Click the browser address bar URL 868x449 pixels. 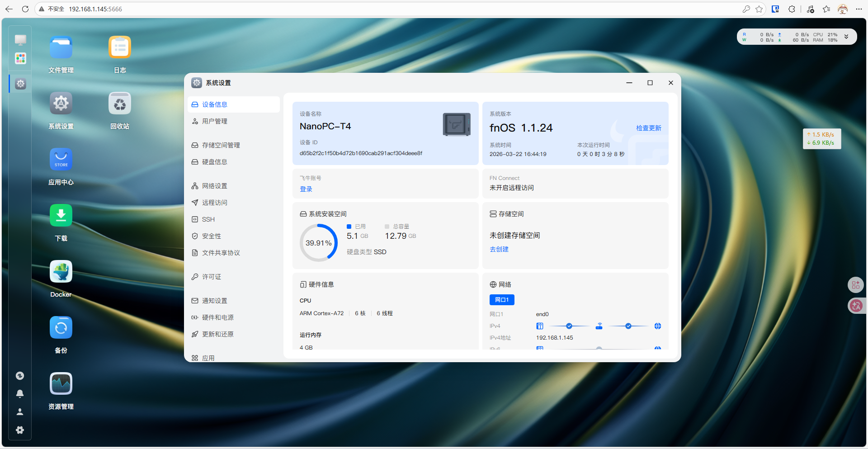click(x=95, y=9)
